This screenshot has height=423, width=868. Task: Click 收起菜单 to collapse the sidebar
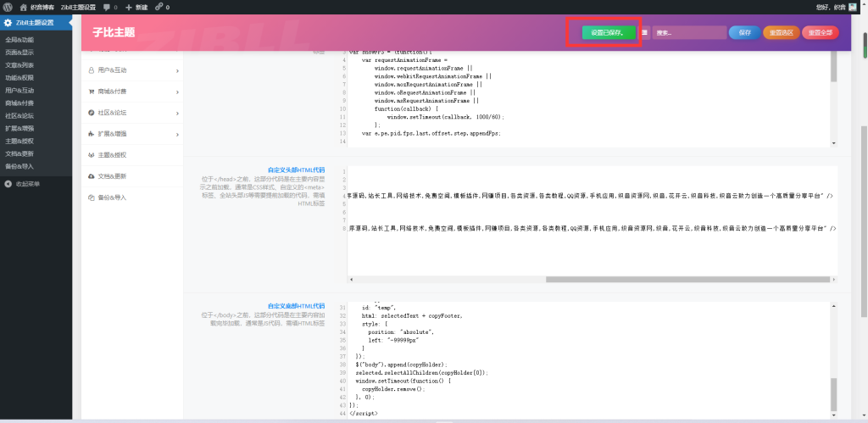click(x=28, y=184)
